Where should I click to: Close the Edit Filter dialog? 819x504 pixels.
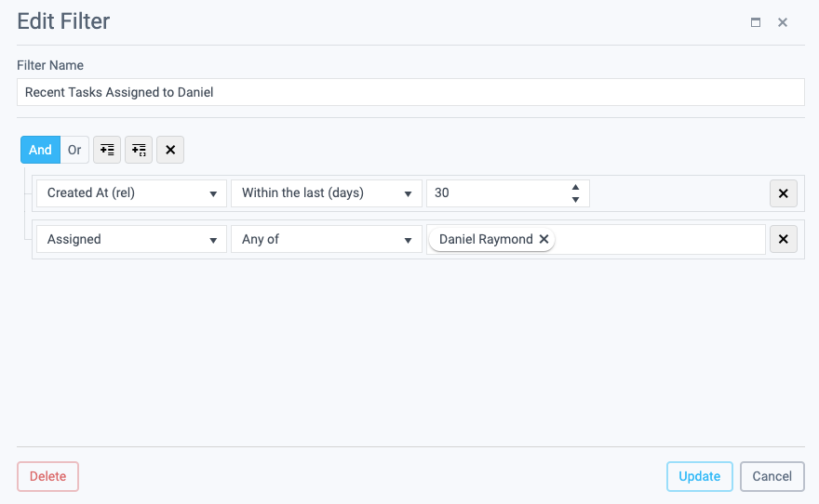[x=783, y=22]
